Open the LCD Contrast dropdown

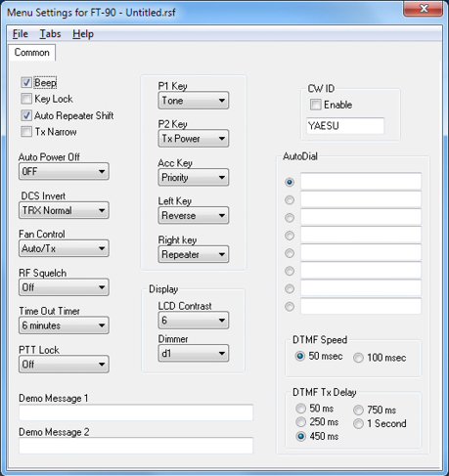coord(194,321)
